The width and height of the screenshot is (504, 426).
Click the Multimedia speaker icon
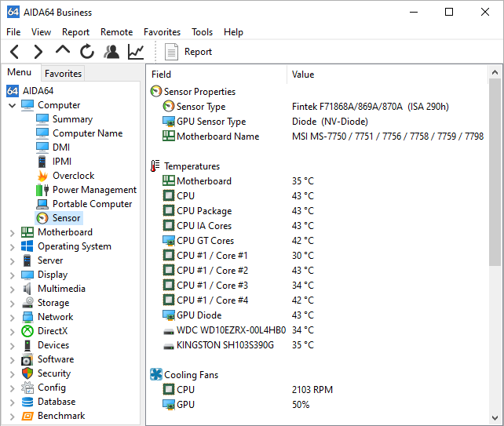click(27, 289)
